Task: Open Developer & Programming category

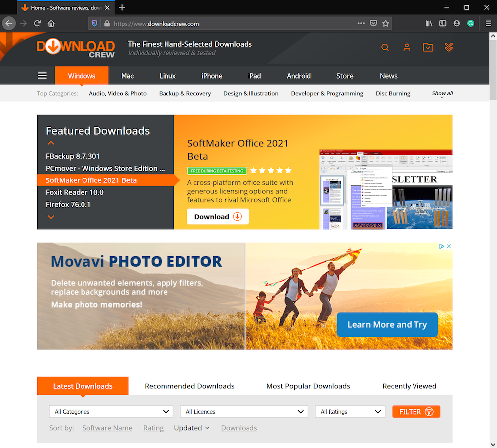Action: [x=327, y=93]
